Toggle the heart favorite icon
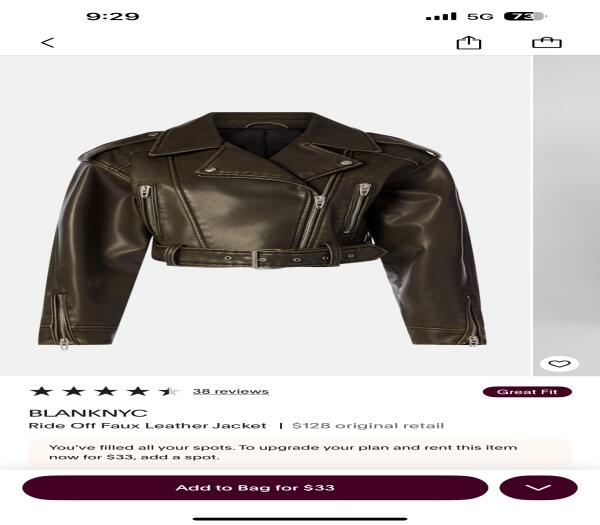The height and width of the screenshot is (525, 600). (x=559, y=364)
